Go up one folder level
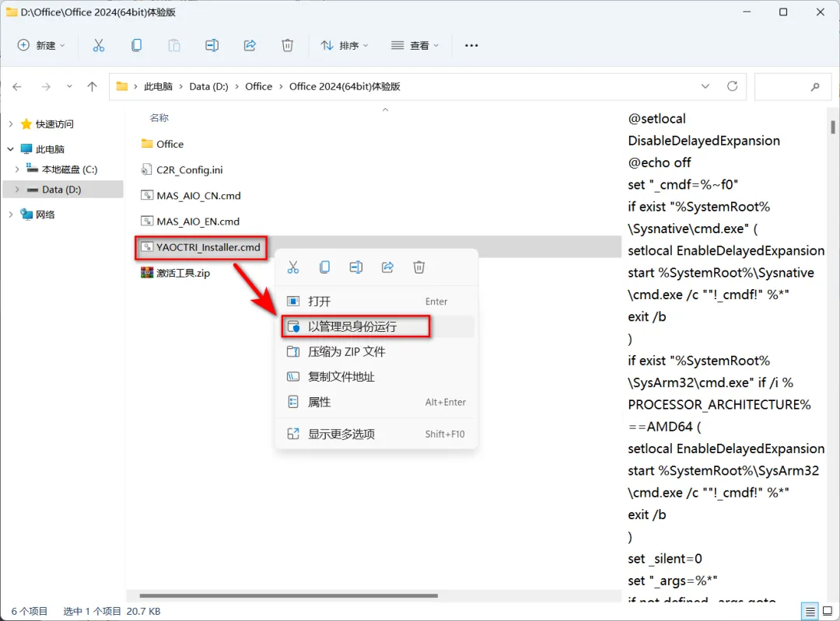 pyautogui.click(x=92, y=87)
